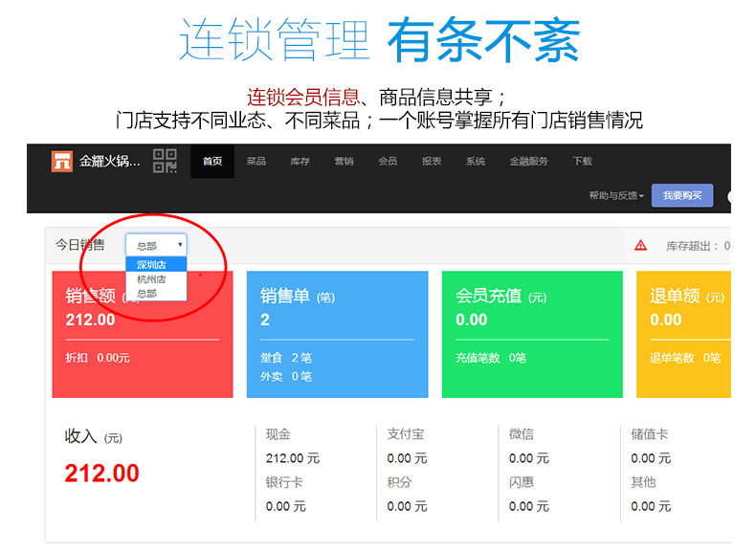Open the blue 销售单 summary card

[337, 334]
